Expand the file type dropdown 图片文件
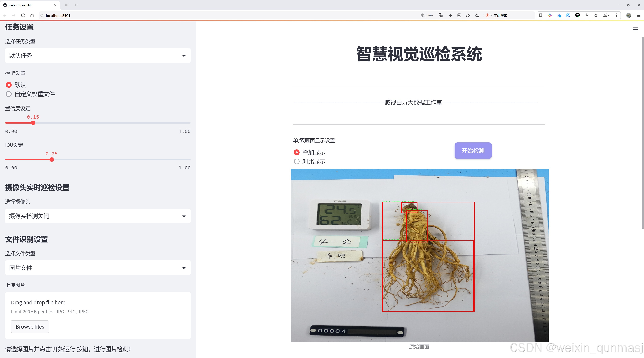The image size is (644, 358). [x=98, y=268]
